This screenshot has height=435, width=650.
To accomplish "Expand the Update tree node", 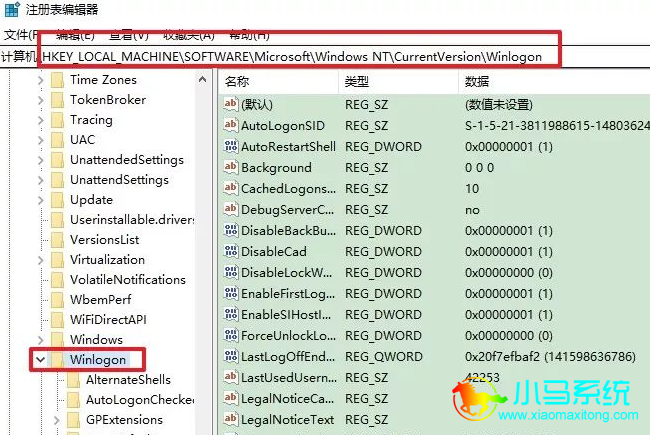I will [40, 199].
